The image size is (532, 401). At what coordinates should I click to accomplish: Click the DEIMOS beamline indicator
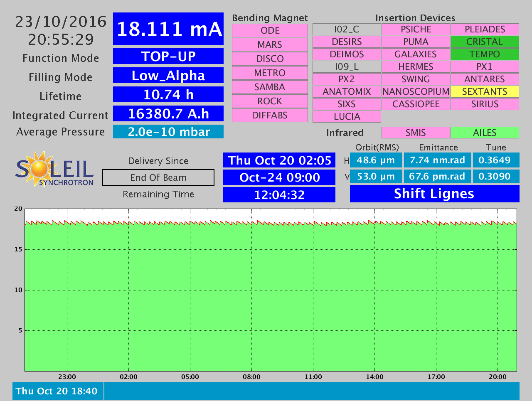coord(347,54)
